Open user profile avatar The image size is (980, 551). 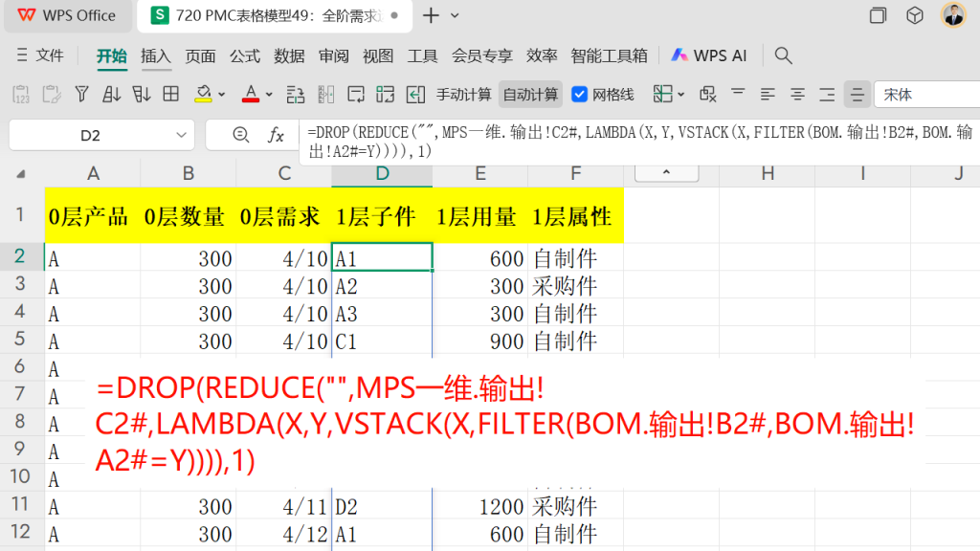click(x=954, y=15)
